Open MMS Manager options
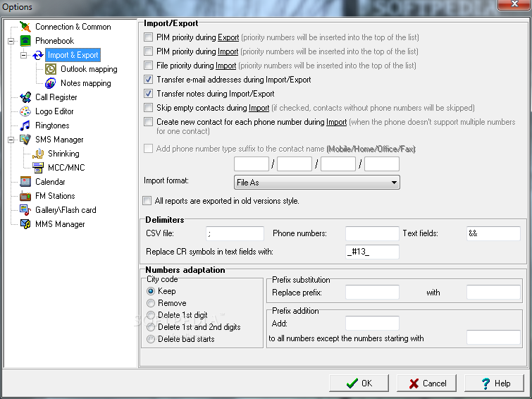The height and width of the screenshot is (399, 532). pos(60,224)
